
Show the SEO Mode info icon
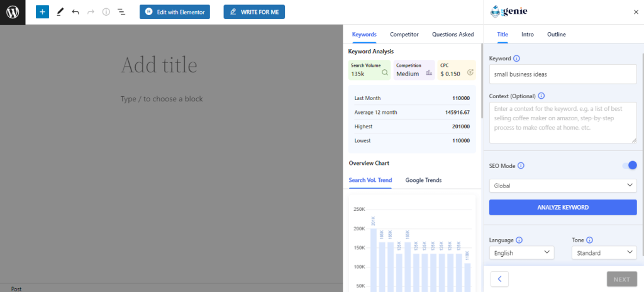(x=521, y=166)
